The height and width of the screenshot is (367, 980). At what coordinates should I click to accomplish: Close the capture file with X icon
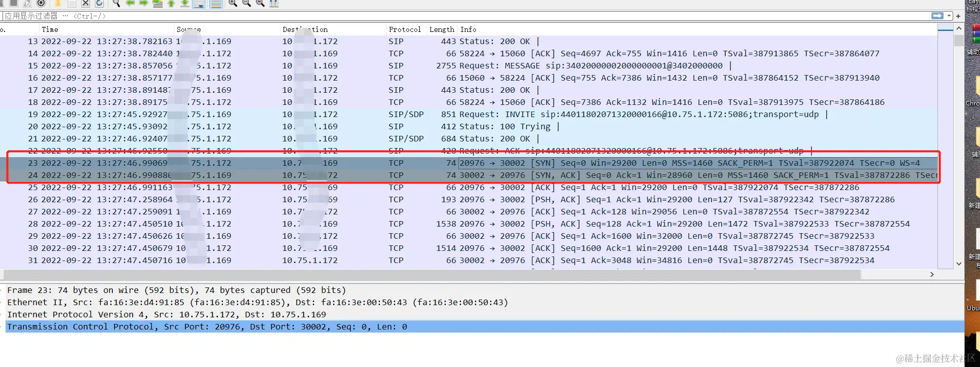[x=86, y=3]
